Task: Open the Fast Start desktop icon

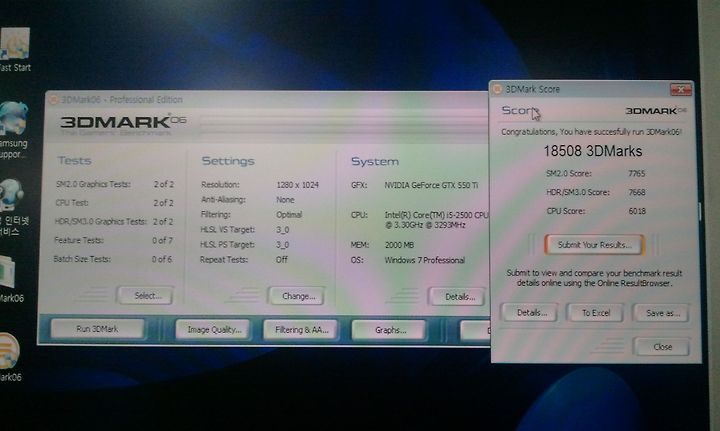Action: tap(15, 49)
